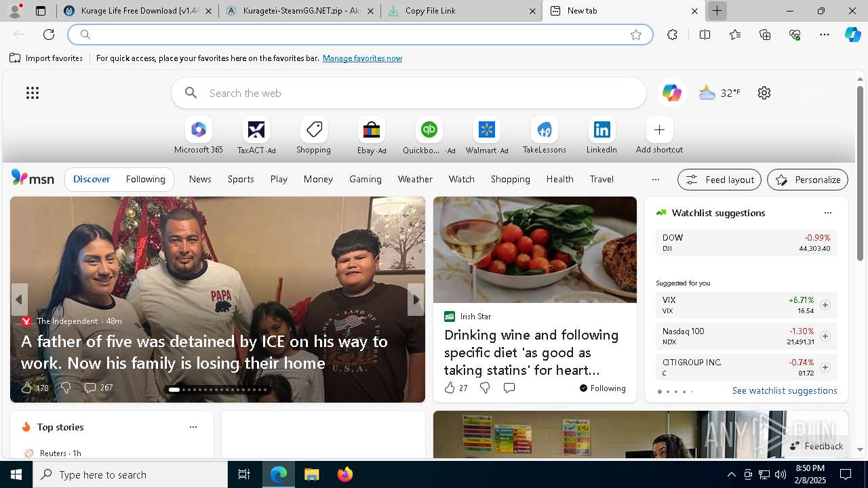The image size is (868, 488).
Task: Switch to the Copy File Link tab
Action: (461, 11)
